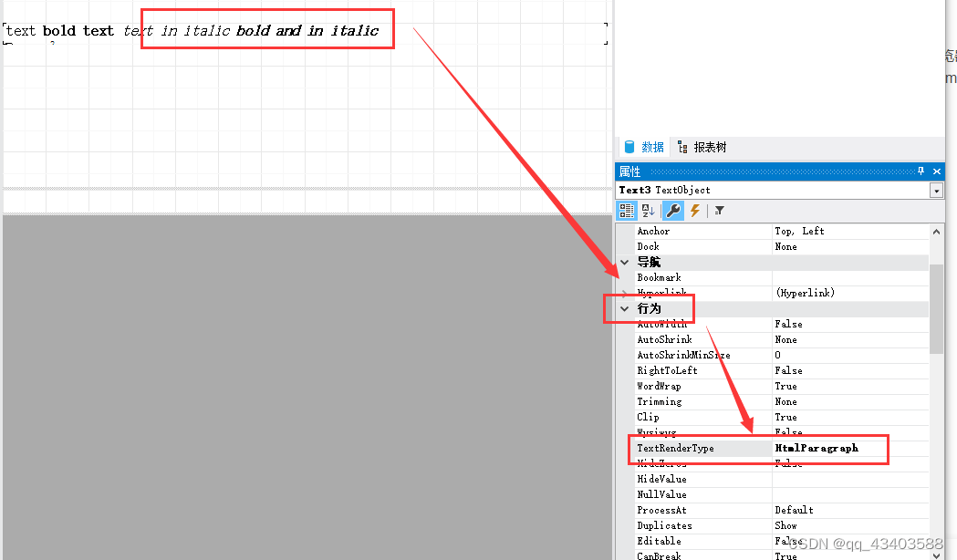Screen dimensions: 957x560
Task: Click the property filter icon
Action: point(719,211)
